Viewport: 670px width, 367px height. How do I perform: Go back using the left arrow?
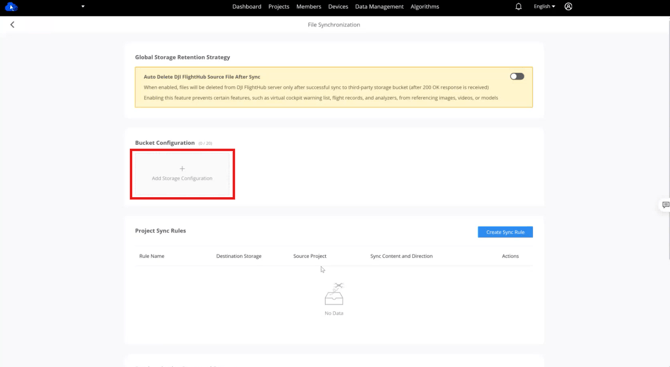(12, 25)
